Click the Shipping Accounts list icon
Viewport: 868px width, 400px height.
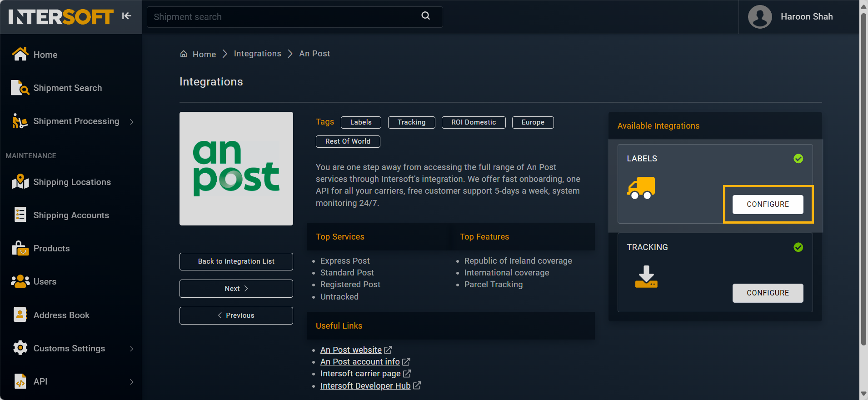point(20,215)
